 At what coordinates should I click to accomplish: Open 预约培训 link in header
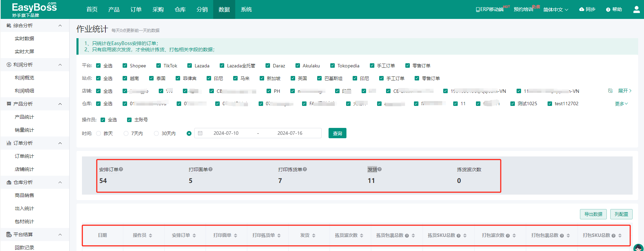[x=523, y=9]
